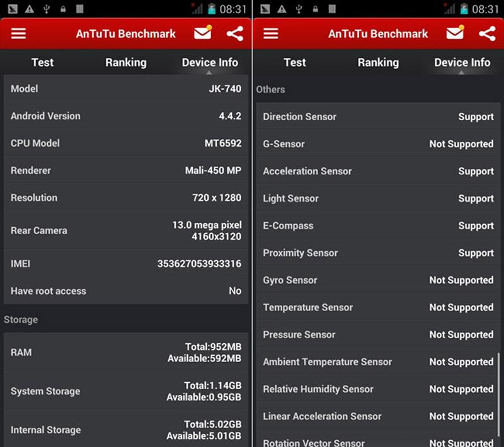Select the System Storage row

pyautogui.click(x=125, y=391)
